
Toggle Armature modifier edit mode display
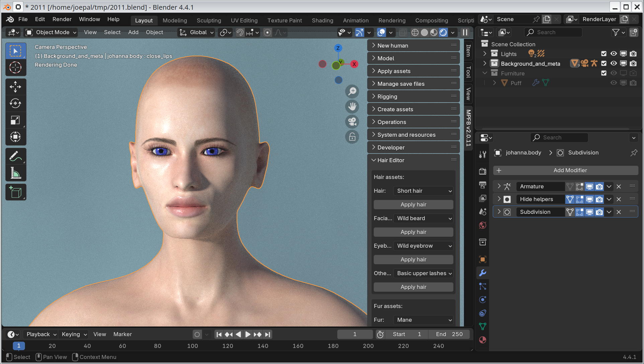point(580,186)
